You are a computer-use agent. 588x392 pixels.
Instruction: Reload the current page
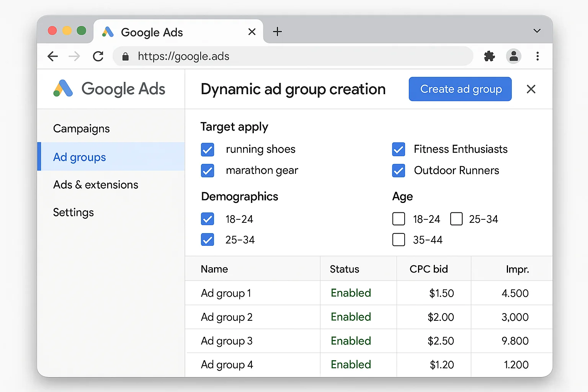(x=98, y=56)
